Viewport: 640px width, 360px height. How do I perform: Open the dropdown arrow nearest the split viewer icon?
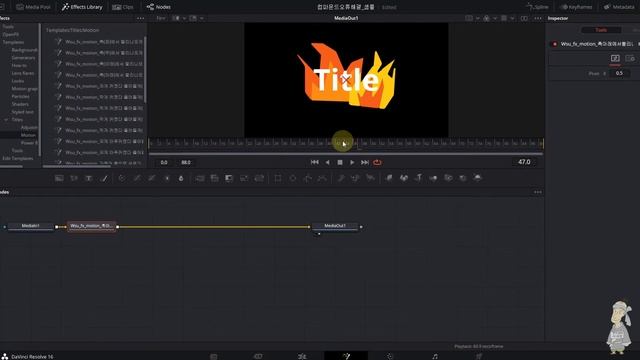pyautogui.click(x=513, y=18)
